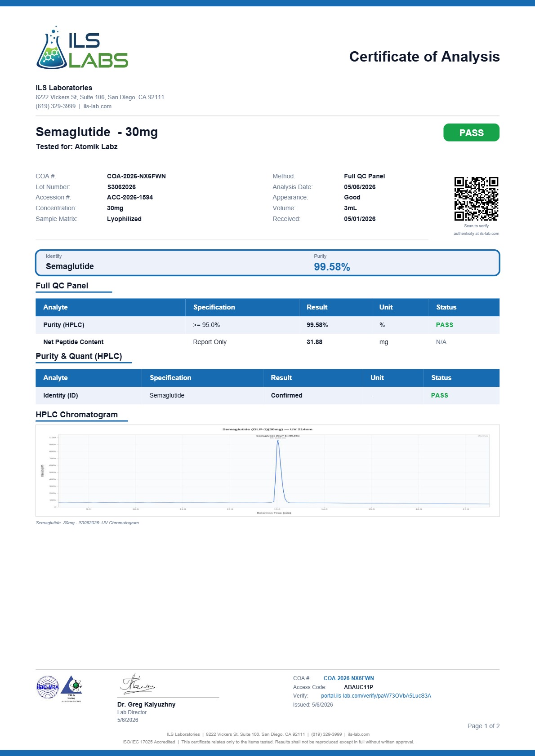Click the Lab Director title
The width and height of the screenshot is (535, 756).
coord(132,712)
